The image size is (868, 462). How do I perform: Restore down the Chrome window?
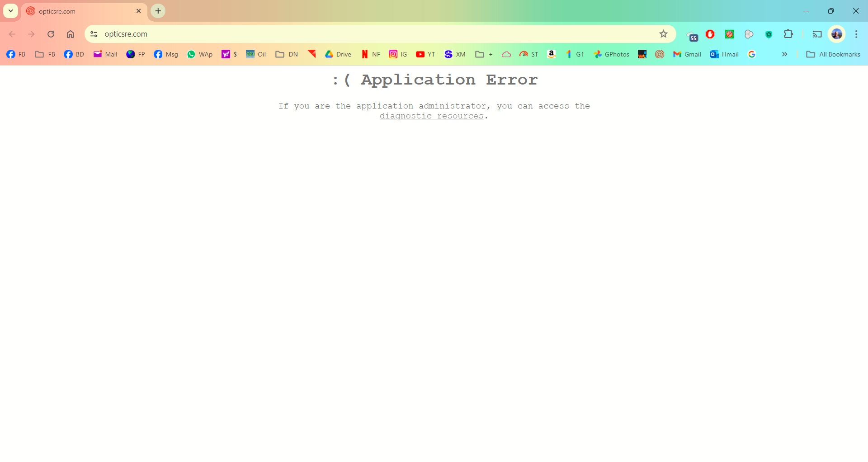[831, 11]
